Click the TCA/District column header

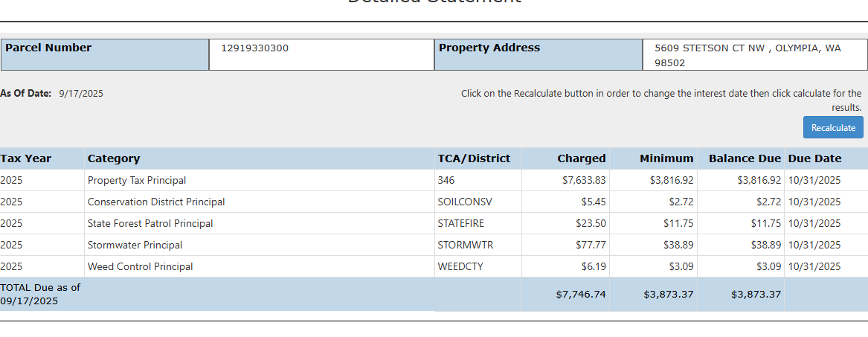tap(474, 158)
